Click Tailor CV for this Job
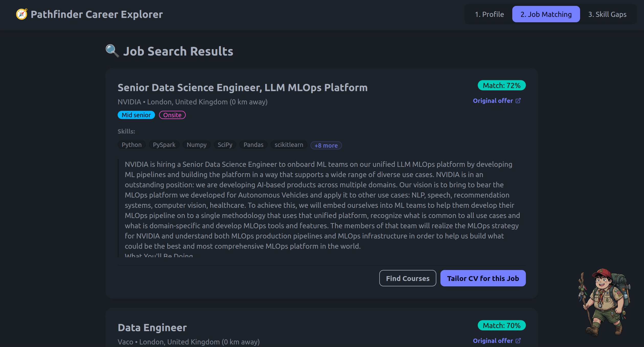 [x=483, y=278]
